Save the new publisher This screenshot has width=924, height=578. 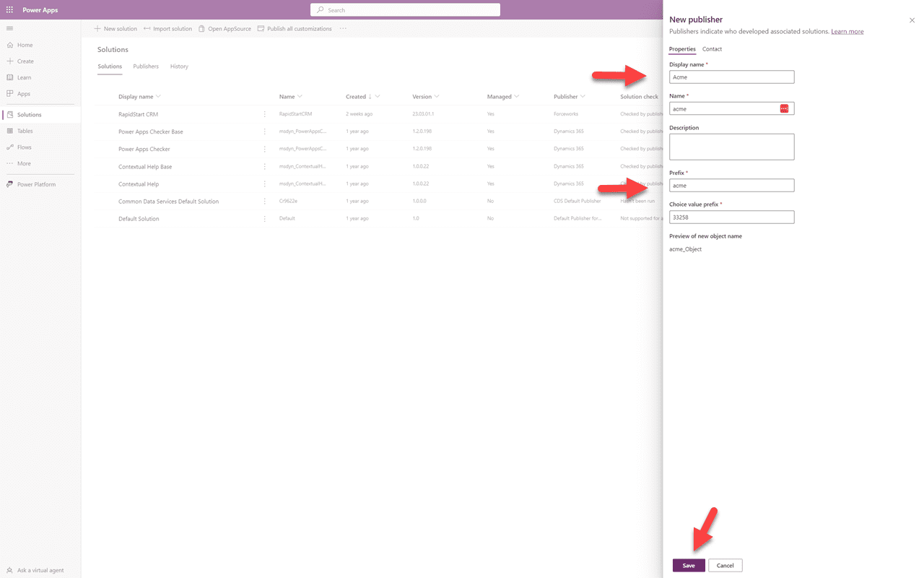688,565
